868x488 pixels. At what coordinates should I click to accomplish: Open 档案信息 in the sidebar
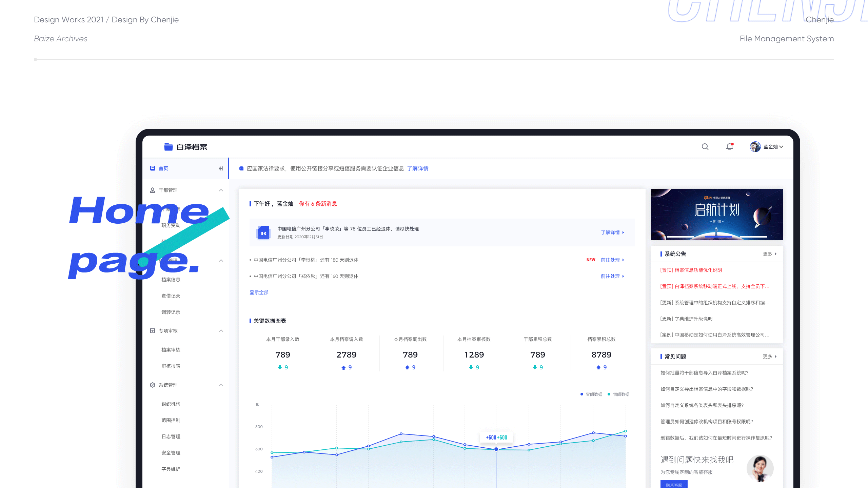tap(171, 280)
